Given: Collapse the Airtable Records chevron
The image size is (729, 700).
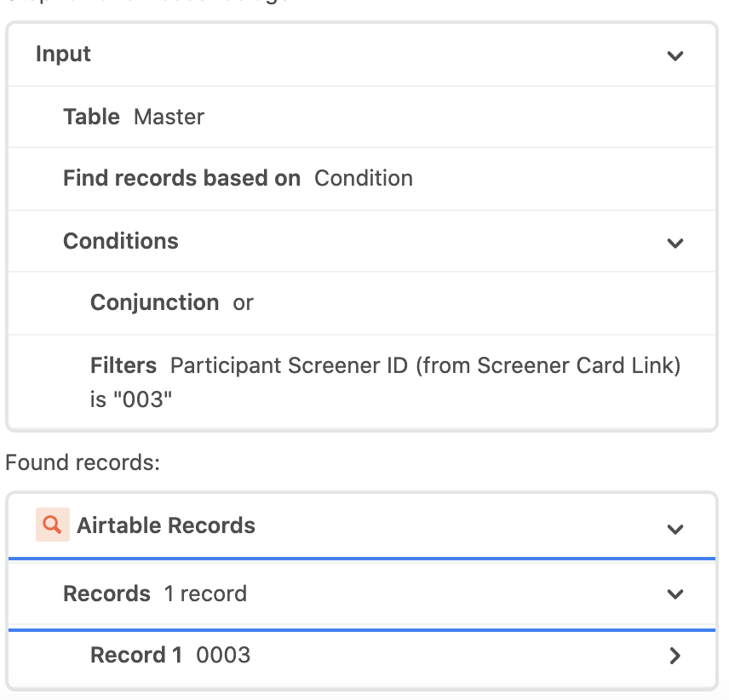Looking at the screenshot, I should [675, 529].
